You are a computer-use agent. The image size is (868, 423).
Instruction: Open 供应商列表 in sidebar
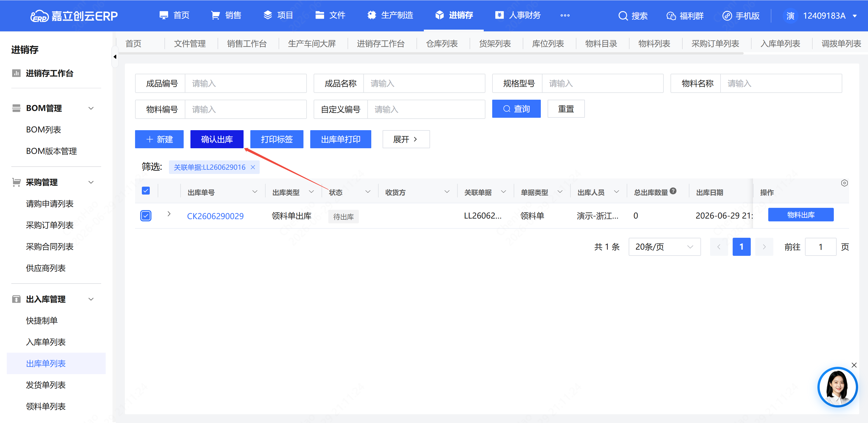tap(45, 269)
